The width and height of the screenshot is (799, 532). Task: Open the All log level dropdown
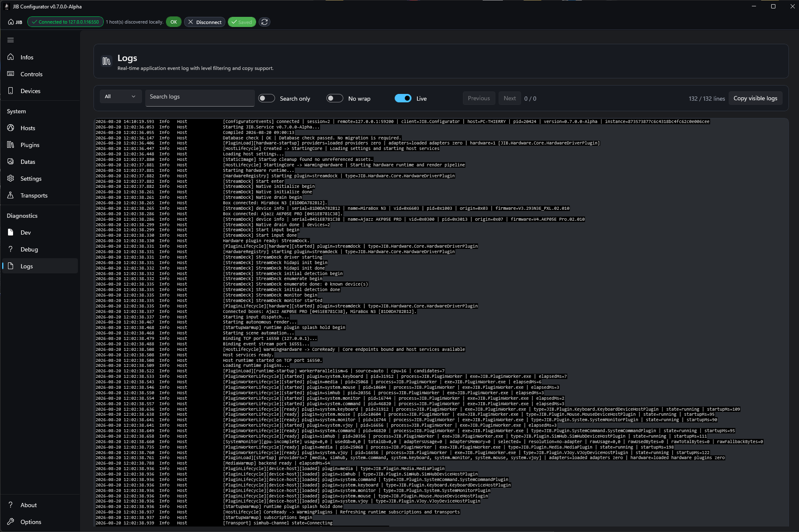point(120,96)
